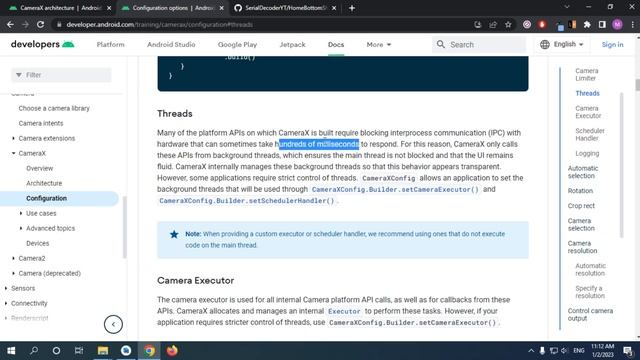Open the English language dropdown
This screenshot has width=640, height=360.
562,44
